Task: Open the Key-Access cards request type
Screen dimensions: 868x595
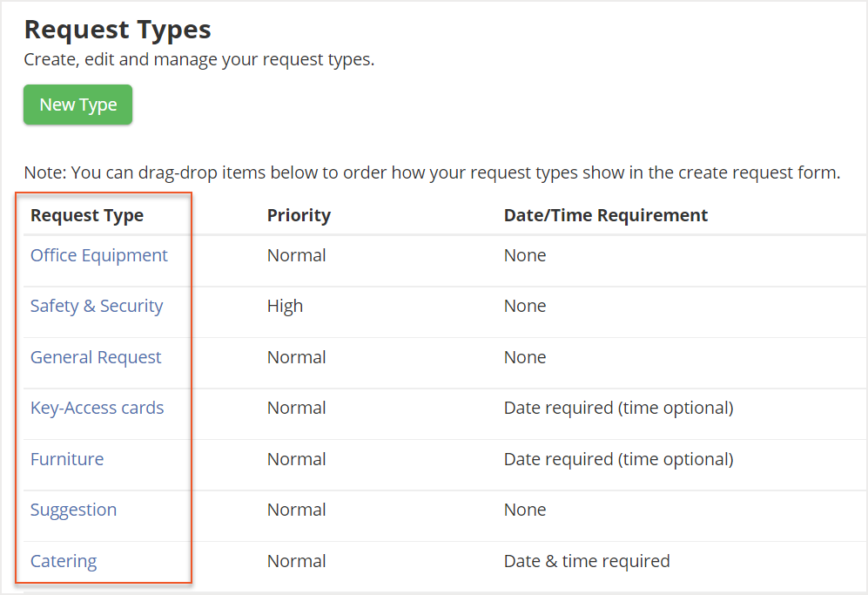Action: (x=97, y=408)
